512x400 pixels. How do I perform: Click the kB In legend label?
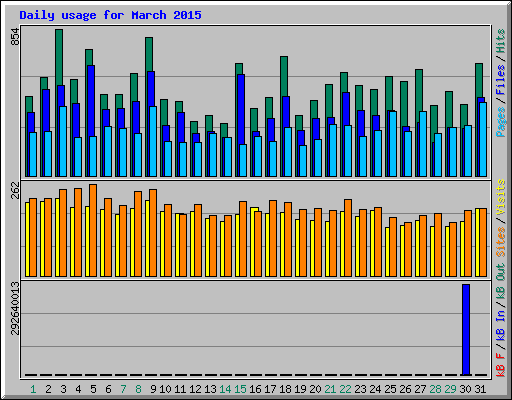tap(501, 326)
